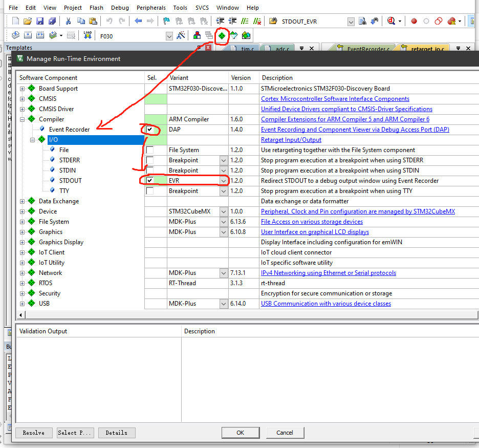Uncheck the STDOUT checkbox
The height and width of the screenshot is (448, 479).
coord(149,181)
